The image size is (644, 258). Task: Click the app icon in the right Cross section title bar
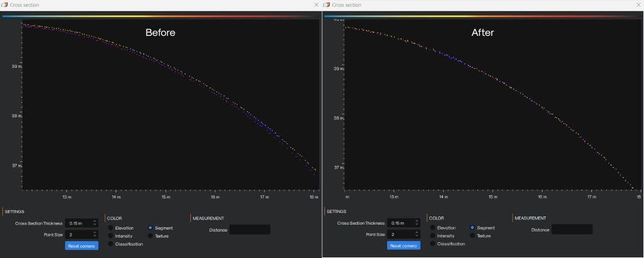[326, 5]
